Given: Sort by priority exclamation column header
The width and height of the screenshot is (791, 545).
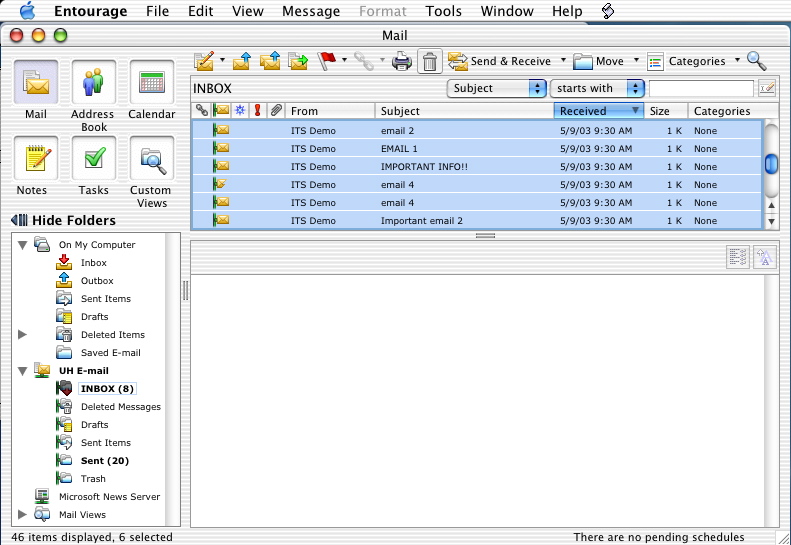Looking at the screenshot, I should point(258,111).
